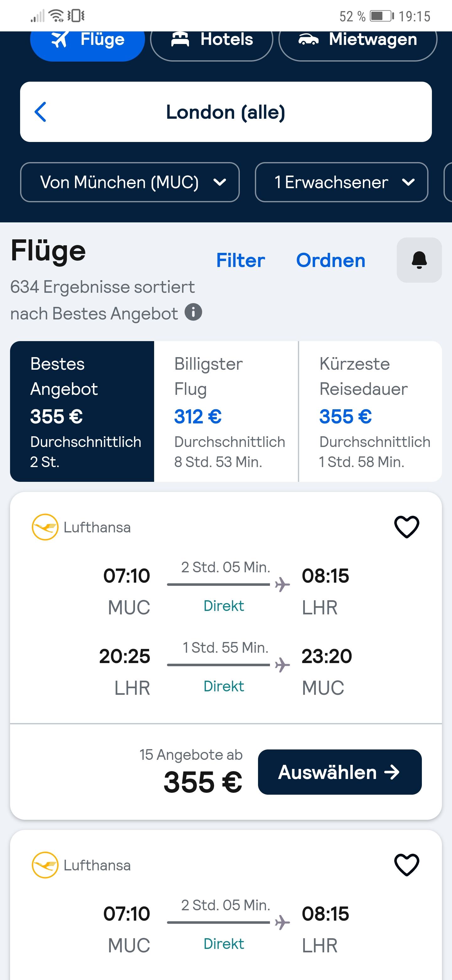Open price alert bell icon

click(419, 260)
